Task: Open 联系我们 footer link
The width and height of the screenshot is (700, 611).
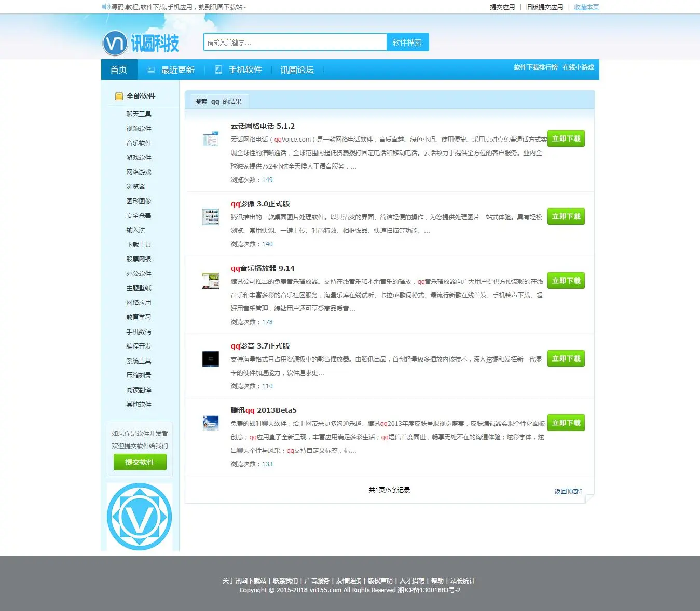Action: click(x=285, y=581)
